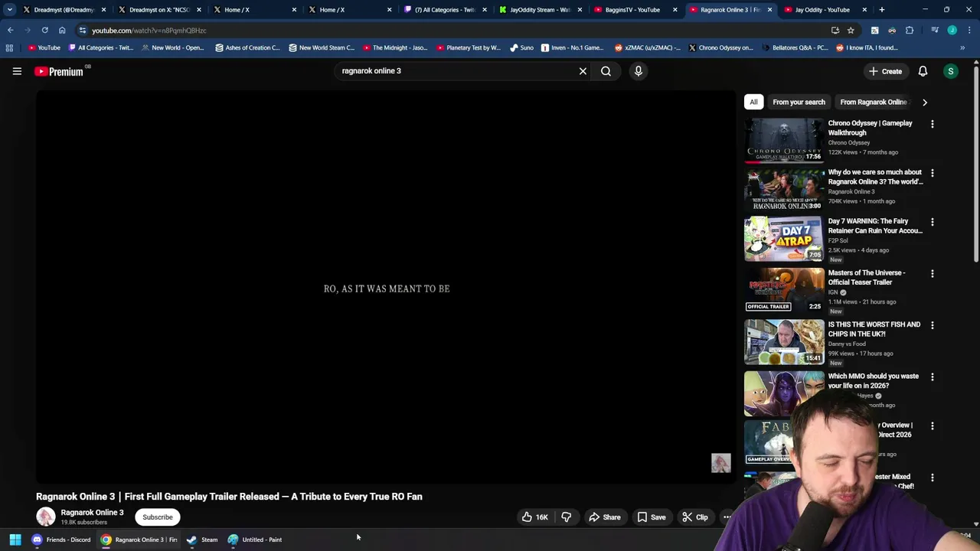Image resolution: width=980 pixels, height=551 pixels.
Task: Bookmark this page with the star icon
Action: (x=851, y=31)
